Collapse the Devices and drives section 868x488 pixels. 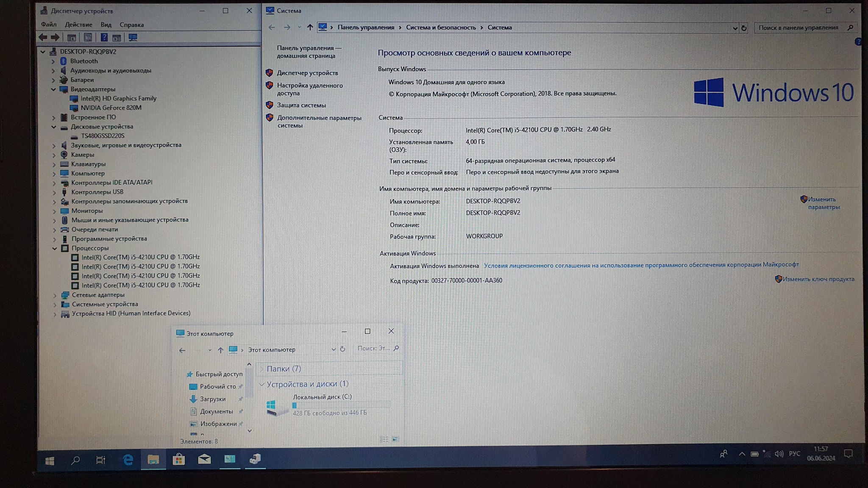(x=262, y=384)
